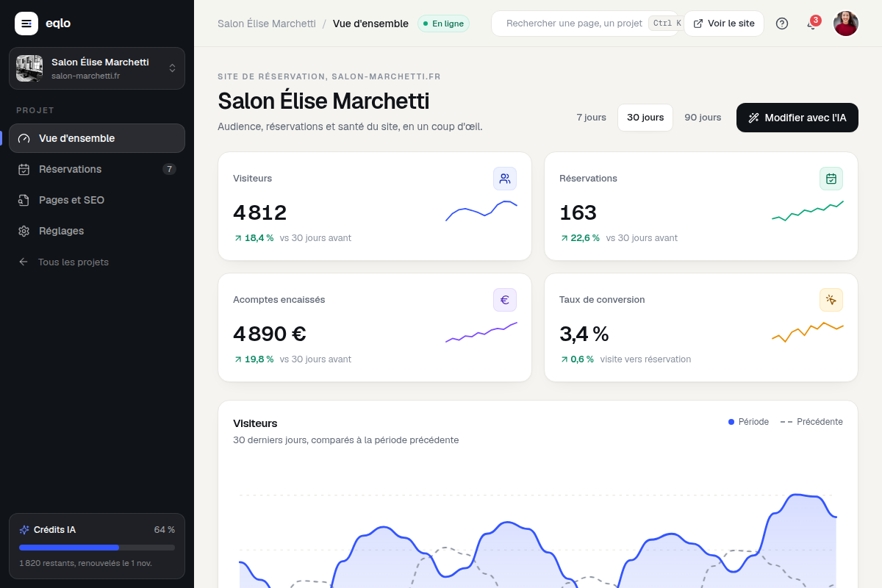Toggle the Précédente legend entry
This screenshot has width=882, height=588.
tap(811, 422)
